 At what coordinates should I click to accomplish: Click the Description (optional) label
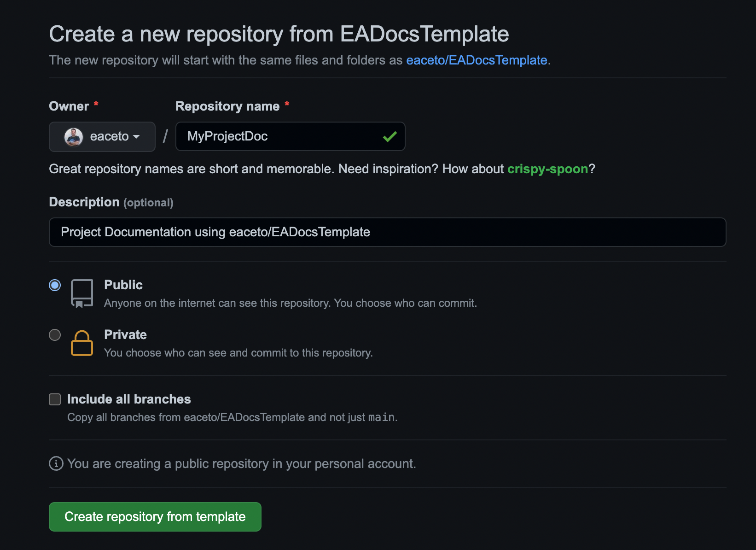click(x=111, y=202)
